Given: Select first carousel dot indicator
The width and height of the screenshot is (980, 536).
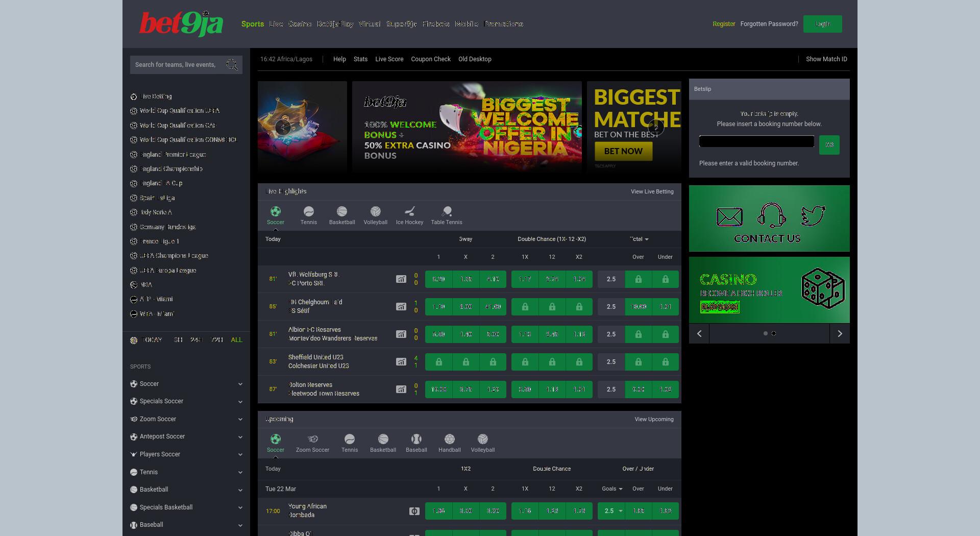Looking at the screenshot, I should point(766,333).
